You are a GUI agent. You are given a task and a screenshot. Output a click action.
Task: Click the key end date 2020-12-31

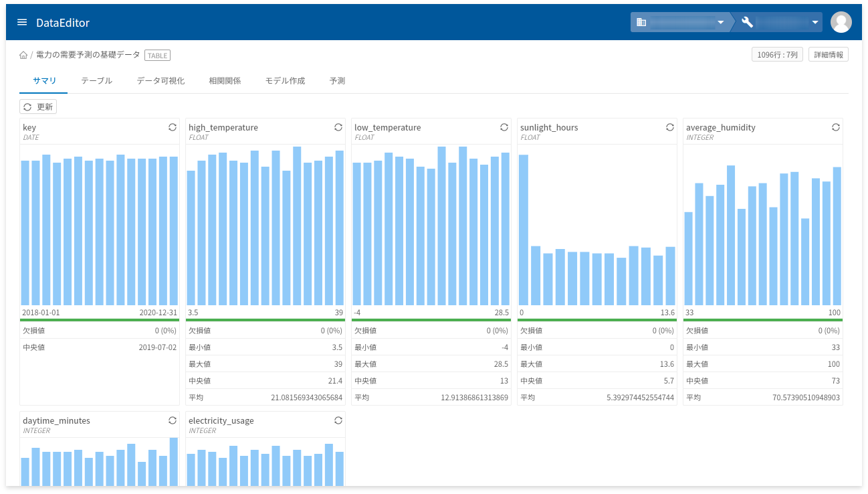(x=158, y=313)
